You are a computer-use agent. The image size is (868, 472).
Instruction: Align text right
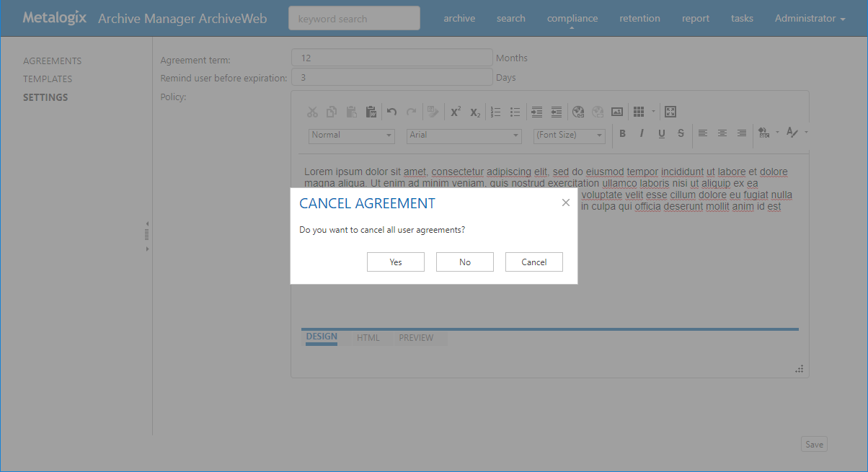[x=742, y=133]
